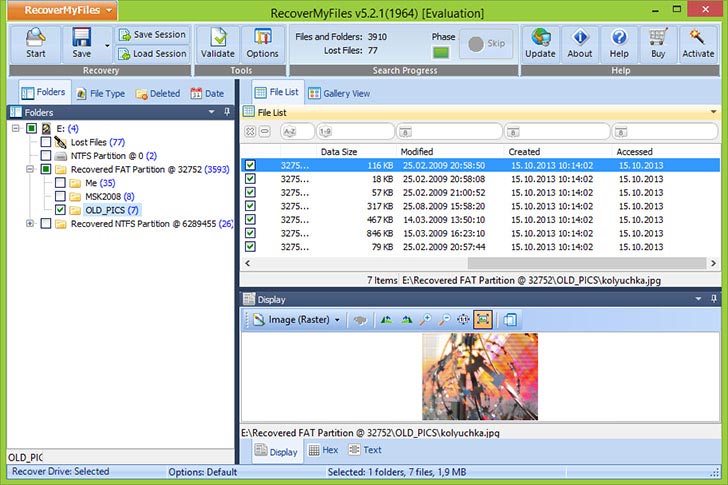Click the Skip phase button
Screen dimensions: 728x485
[487, 44]
